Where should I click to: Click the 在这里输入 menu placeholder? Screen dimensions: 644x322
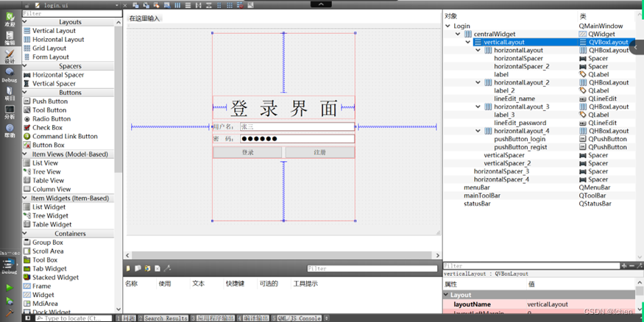tap(144, 18)
